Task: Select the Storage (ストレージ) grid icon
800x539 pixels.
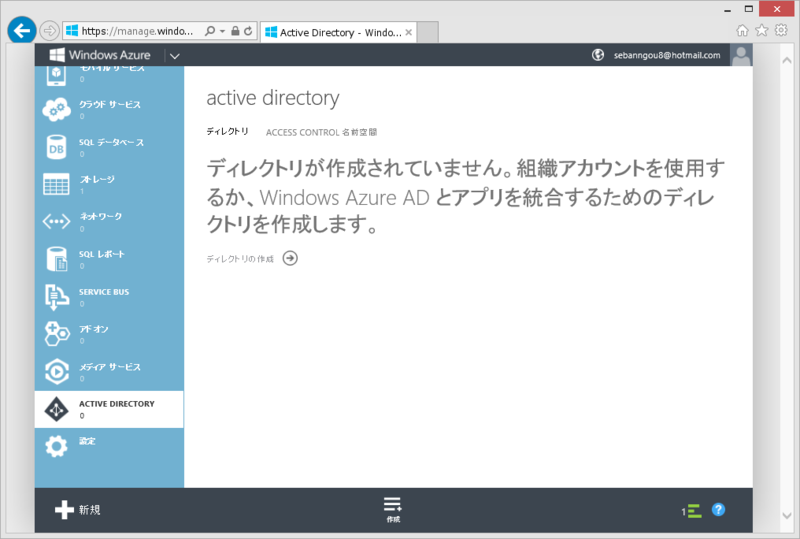Action: coord(56,184)
